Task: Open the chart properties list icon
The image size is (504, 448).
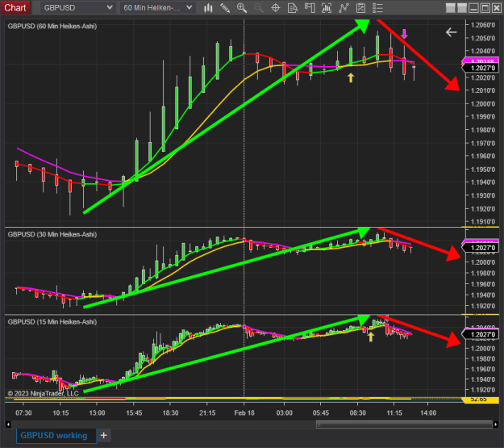Action: pyautogui.click(x=377, y=8)
